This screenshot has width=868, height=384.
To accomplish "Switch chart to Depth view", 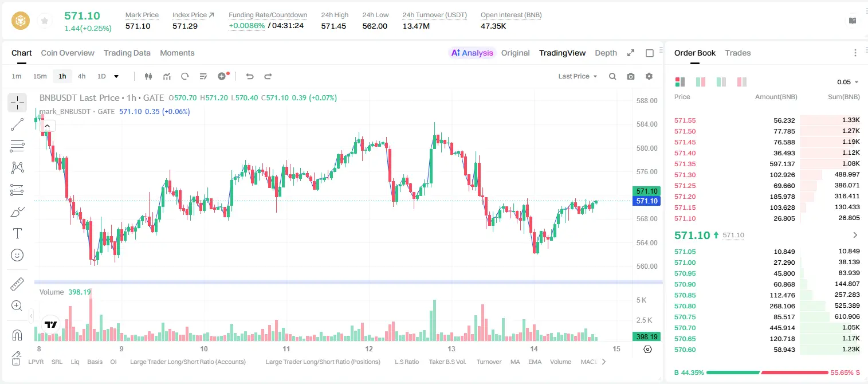I will click(x=606, y=53).
